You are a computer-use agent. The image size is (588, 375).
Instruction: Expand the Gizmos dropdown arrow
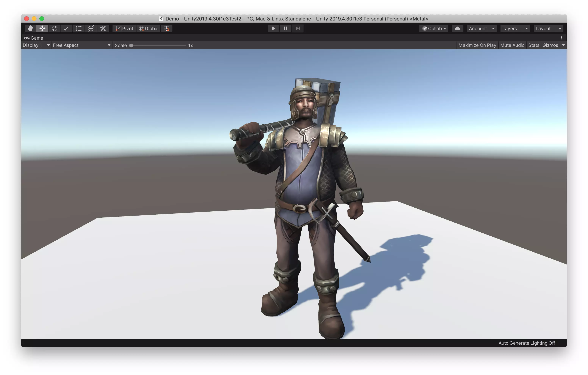[x=563, y=45]
